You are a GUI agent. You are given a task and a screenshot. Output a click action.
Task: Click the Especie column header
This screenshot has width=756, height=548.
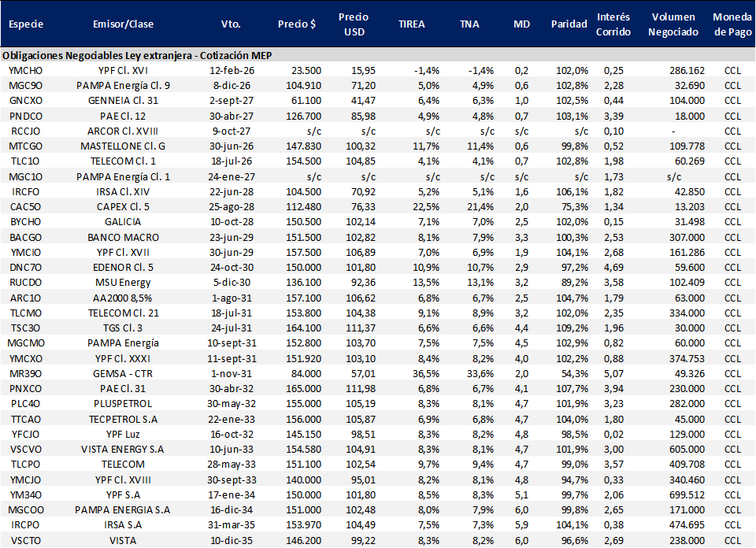[x=25, y=24]
